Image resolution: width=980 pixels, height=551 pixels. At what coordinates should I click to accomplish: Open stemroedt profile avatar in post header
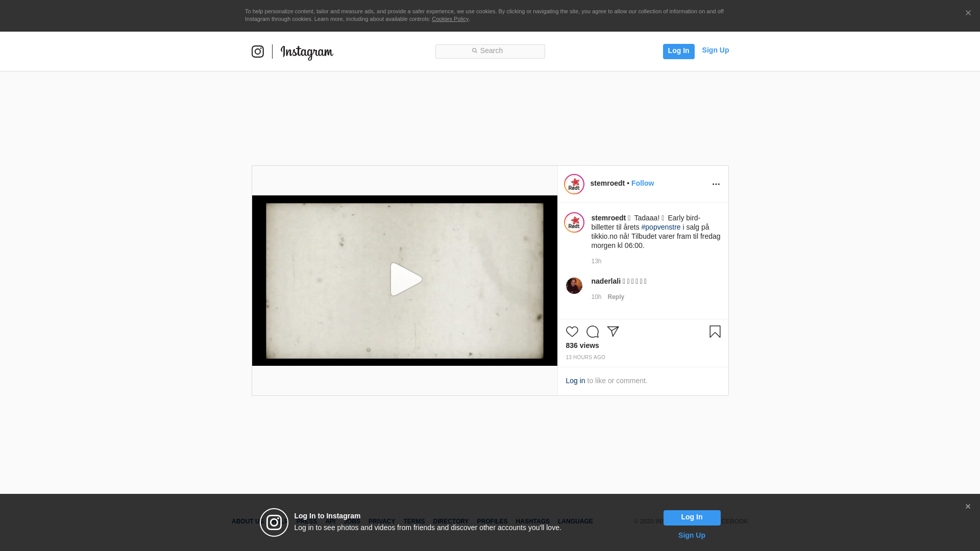coord(574,184)
